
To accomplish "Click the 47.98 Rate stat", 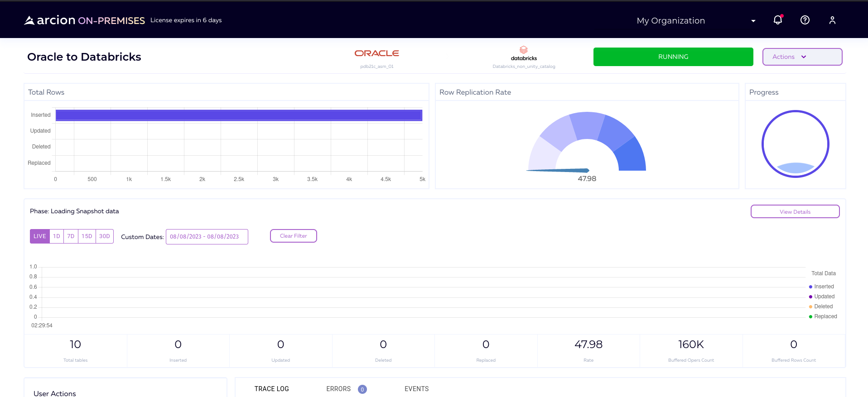I will tap(588, 344).
